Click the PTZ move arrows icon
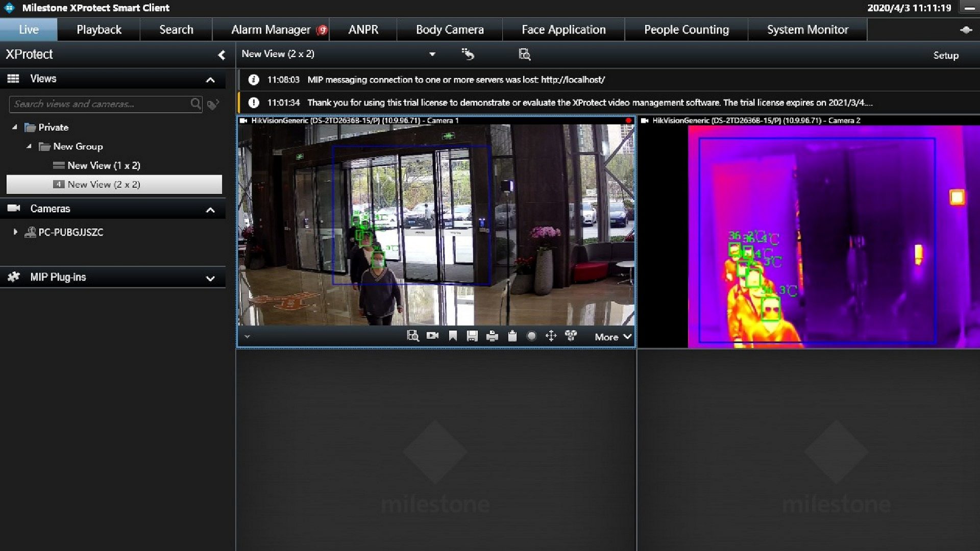This screenshot has width=980, height=551. tap(551, 336)
